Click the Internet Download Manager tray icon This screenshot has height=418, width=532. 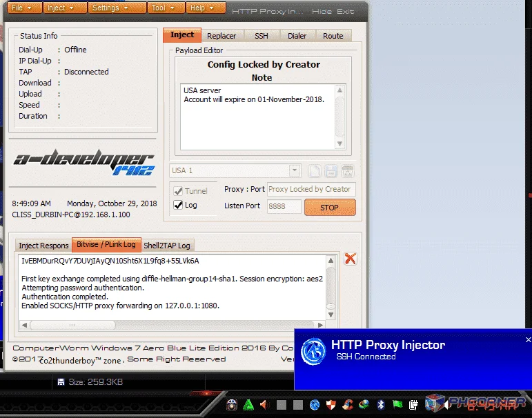364,405
